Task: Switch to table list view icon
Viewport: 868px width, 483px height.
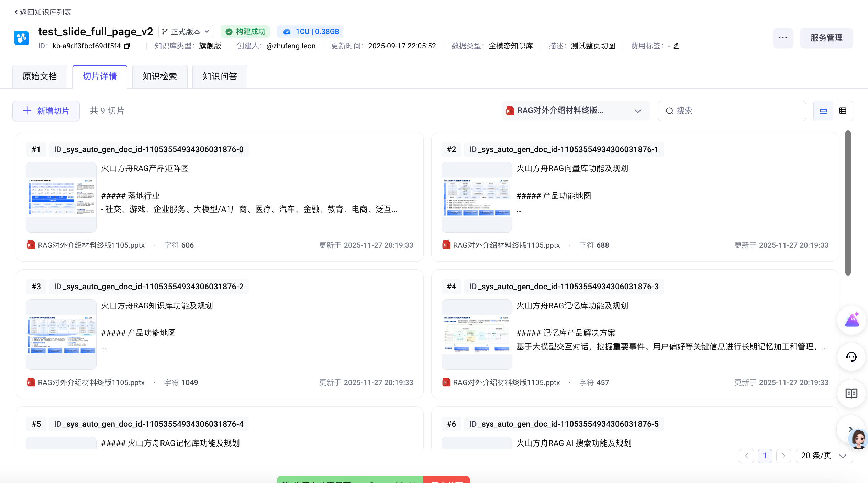Action: [x=843, y=111]
